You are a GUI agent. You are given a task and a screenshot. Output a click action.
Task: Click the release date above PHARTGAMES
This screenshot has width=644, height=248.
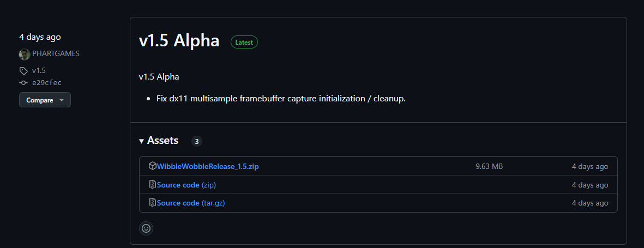pyautogui.click(x=40, y=37)
